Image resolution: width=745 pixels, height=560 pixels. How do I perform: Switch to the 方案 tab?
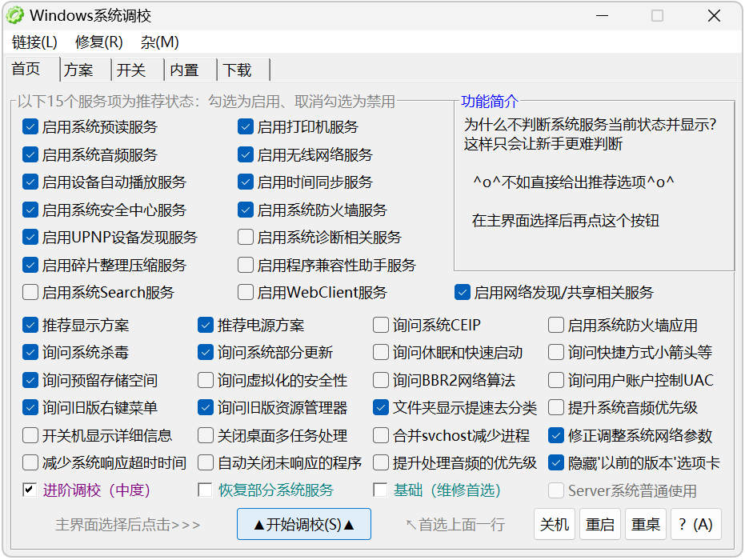(86, 70)
